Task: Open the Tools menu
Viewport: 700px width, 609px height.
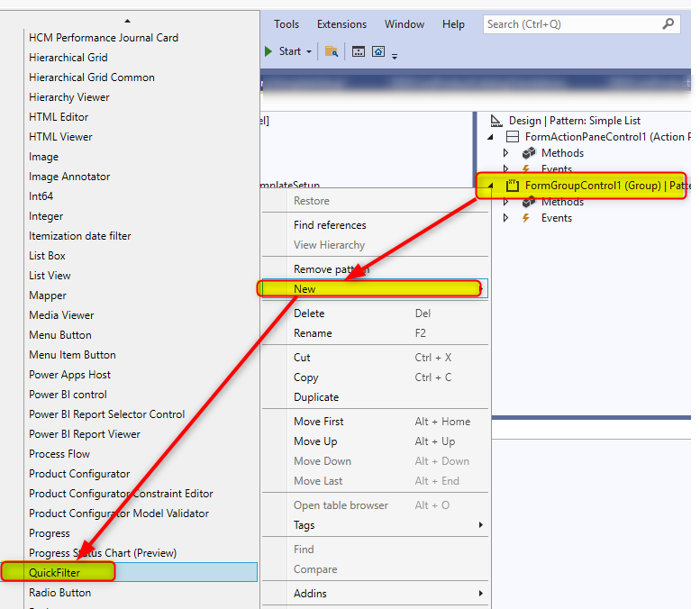Action: [x=286, y=24]
